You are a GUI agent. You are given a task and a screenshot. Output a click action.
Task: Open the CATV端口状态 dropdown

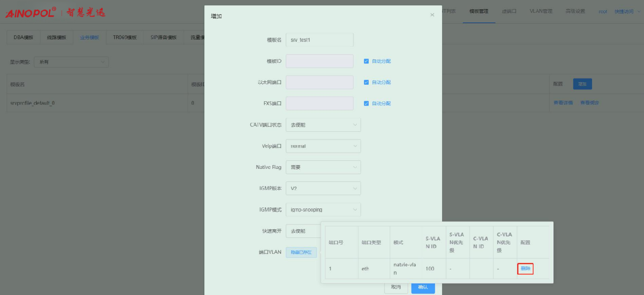coord(323,125)
